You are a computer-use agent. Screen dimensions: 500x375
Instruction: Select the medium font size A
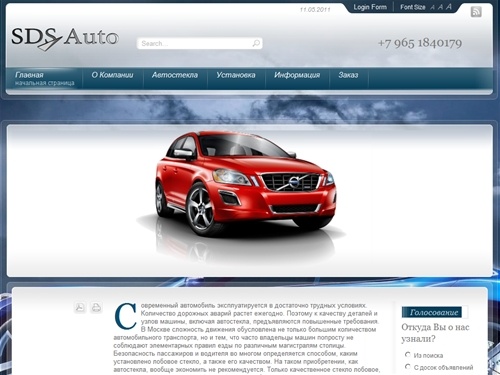440,7
